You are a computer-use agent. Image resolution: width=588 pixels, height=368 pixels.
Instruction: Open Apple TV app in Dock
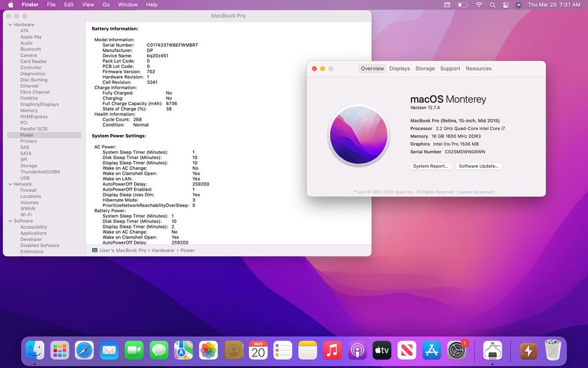[382, 351]
